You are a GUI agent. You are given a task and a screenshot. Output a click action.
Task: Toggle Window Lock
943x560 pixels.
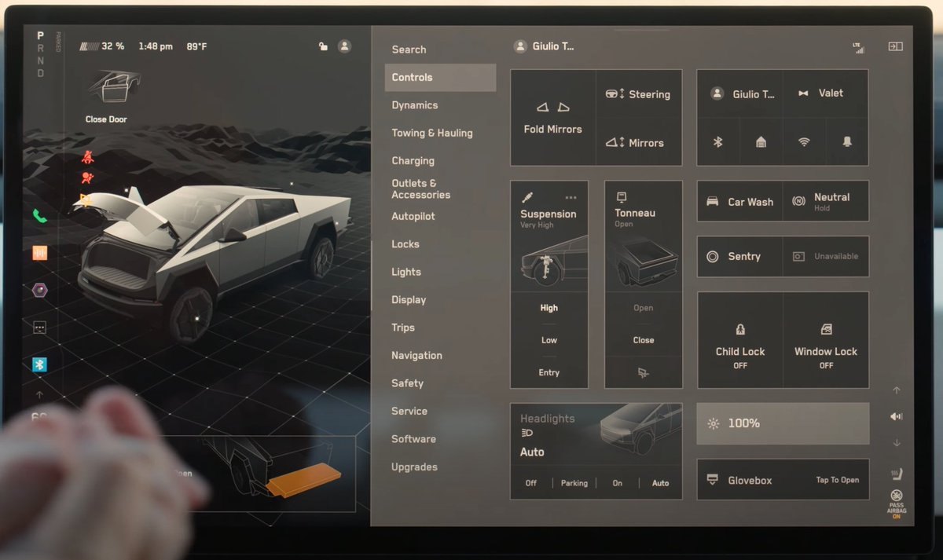tap(825, 341)
